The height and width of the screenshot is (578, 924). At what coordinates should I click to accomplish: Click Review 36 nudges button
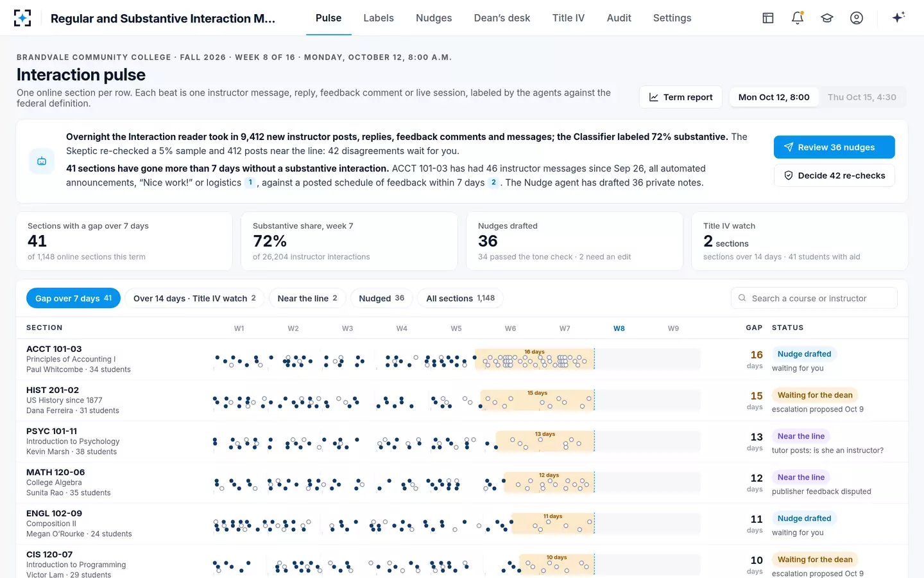(834, 147)
